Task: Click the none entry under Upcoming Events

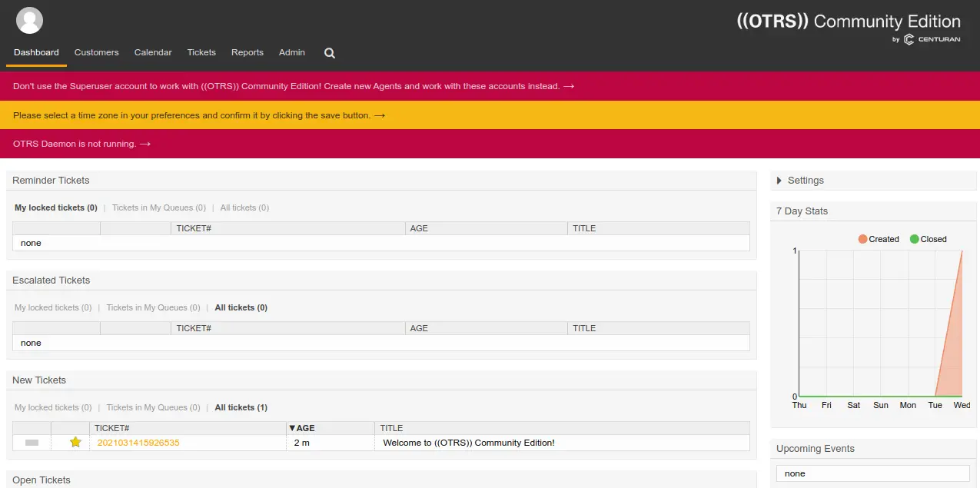Action: click(x=873, y=473)
